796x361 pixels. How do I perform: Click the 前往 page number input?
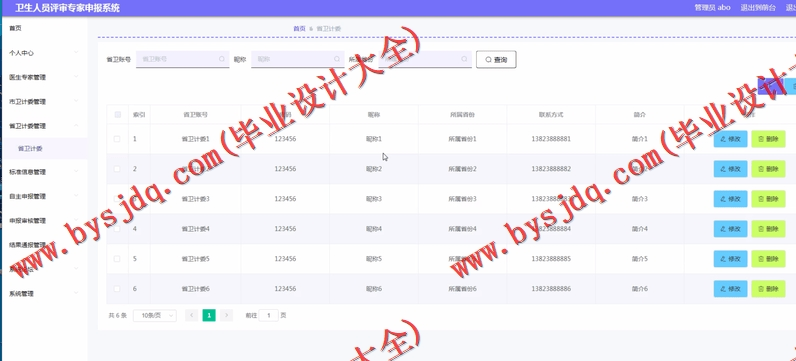[x=269, y=315]
